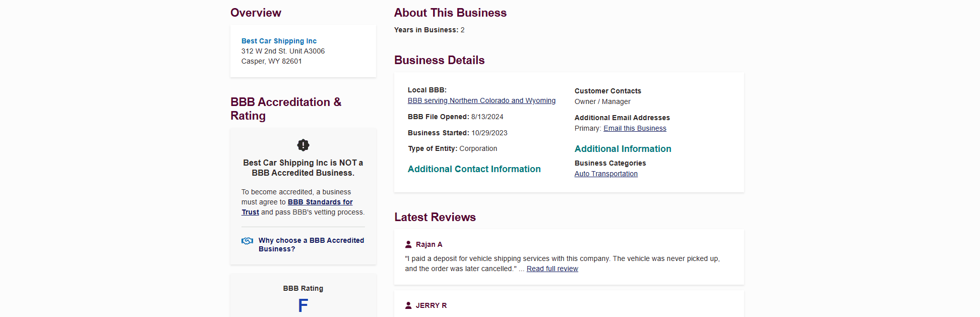
Task: Click the Casper, WY address text
Action: 271,61
